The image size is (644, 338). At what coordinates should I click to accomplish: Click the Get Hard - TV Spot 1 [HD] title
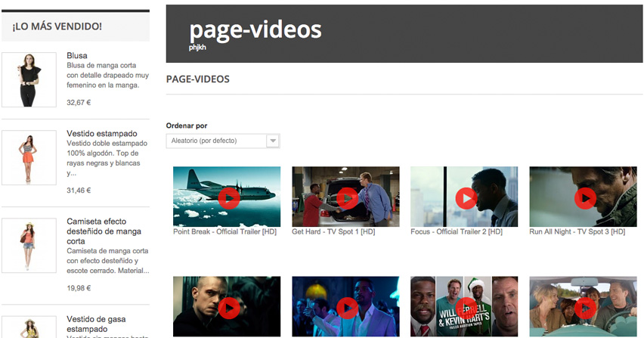333,231
